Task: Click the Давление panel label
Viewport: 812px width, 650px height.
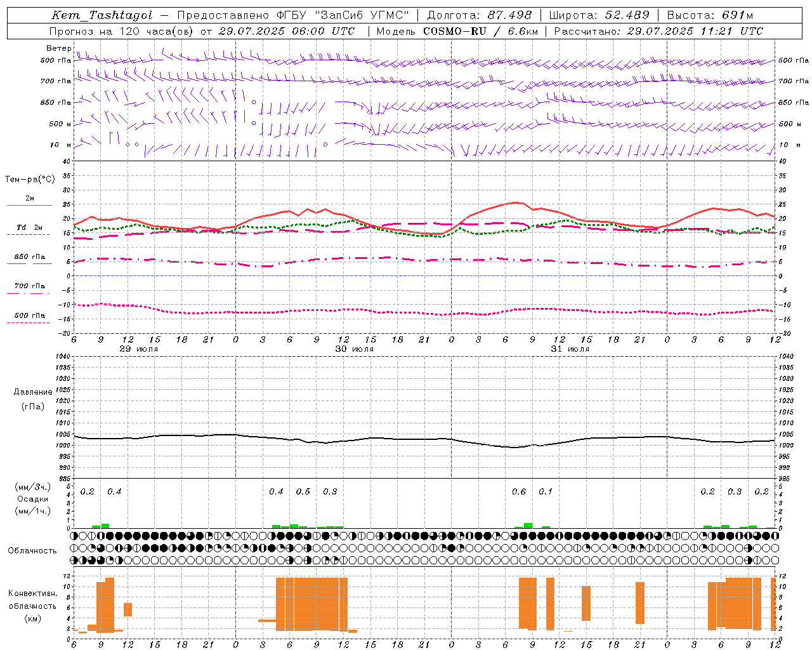Action: (33, 392)
